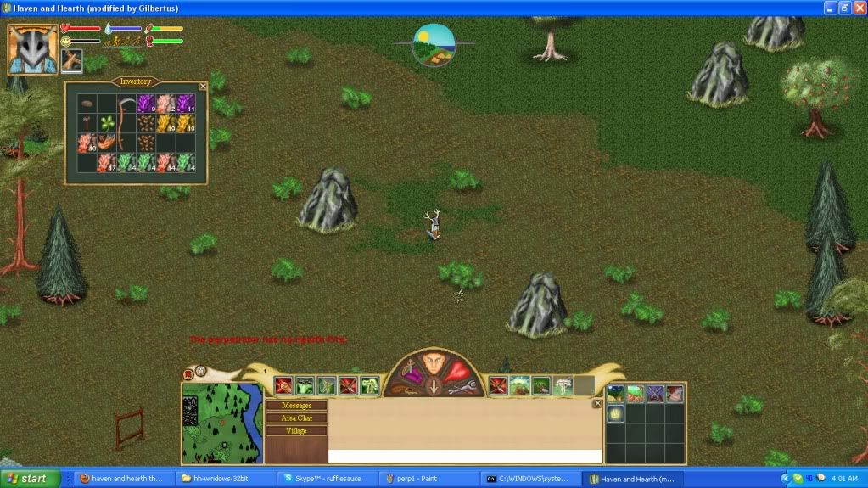Click the red sword icon on the right belt
Image resolution: width=868 pixels, height=488 pixels.
click(498, 385)
